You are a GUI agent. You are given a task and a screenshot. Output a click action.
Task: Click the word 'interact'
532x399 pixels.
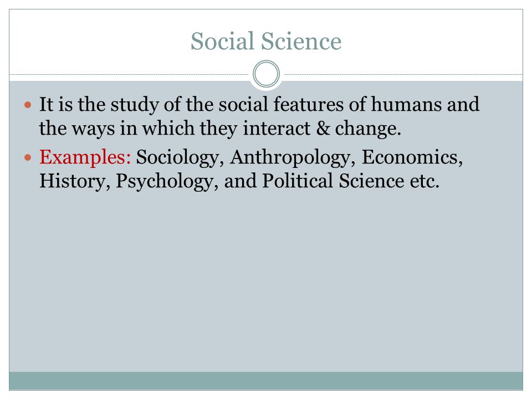pyautogui.click(x=277, y=129)
